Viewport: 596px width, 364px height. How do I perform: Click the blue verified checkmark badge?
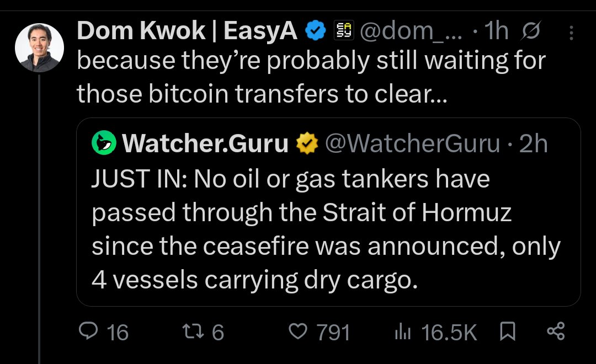tap(316, 32)
